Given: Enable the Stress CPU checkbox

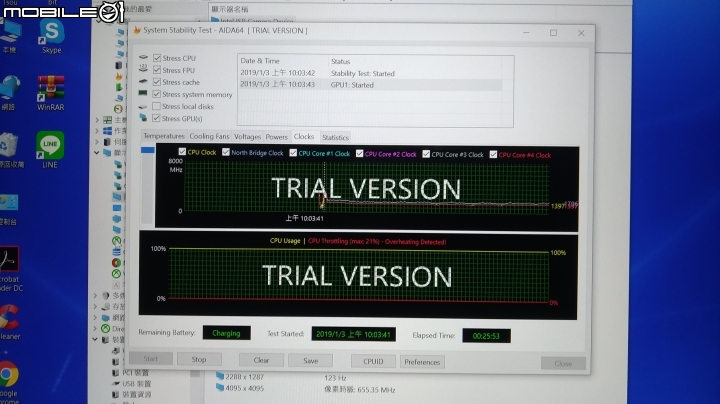Looking at the screenshot, I should pos(157,58).
